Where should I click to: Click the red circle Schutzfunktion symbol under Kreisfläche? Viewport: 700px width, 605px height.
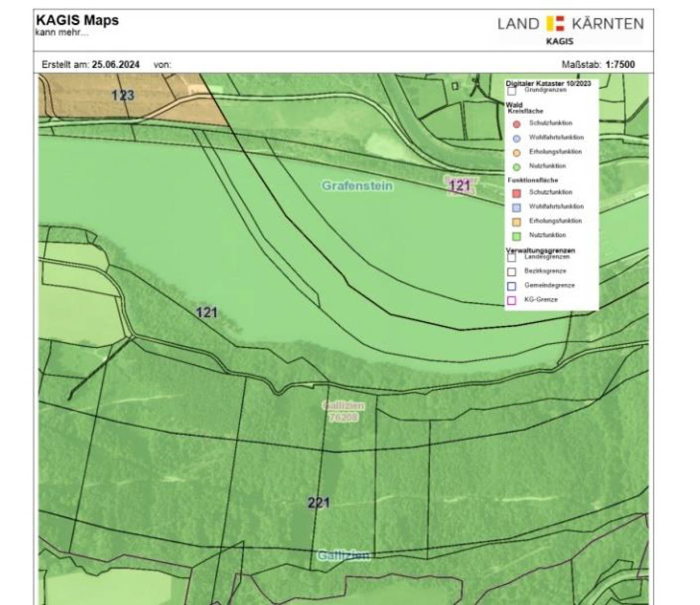pos(517,124)
